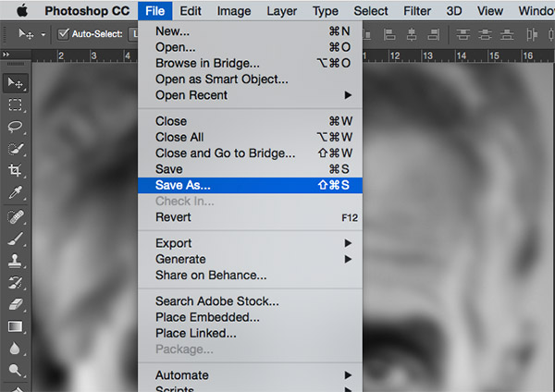Choose Place Embedded from the menu
Image resolution: width=555 pixels, height=392 pixels.
point(209,317)
